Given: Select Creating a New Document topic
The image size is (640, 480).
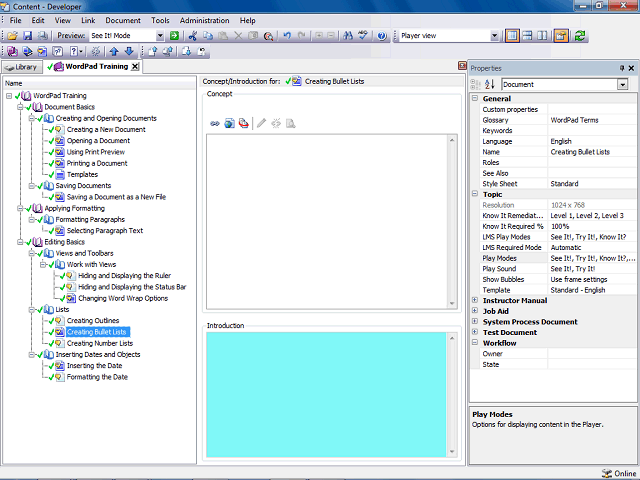Looking at the screenshot, I should pos(106,129).
